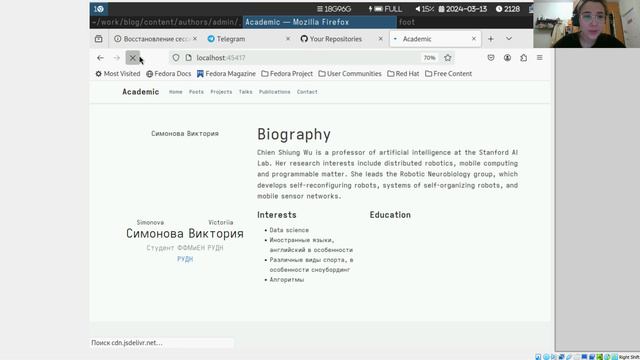Bookmark this page with the star icon

(x=448, y=58)
